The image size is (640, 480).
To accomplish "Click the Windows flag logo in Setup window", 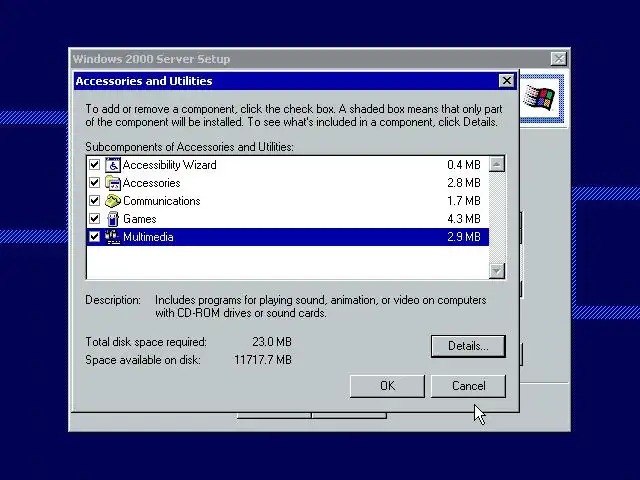I will [x=540, y=98].
